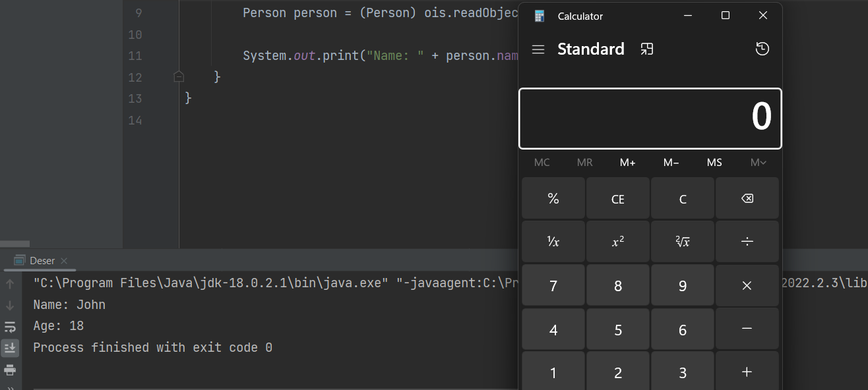Select the x squared function
The width and height of the screenshot is (868, 390).
[x=617, y=242]
